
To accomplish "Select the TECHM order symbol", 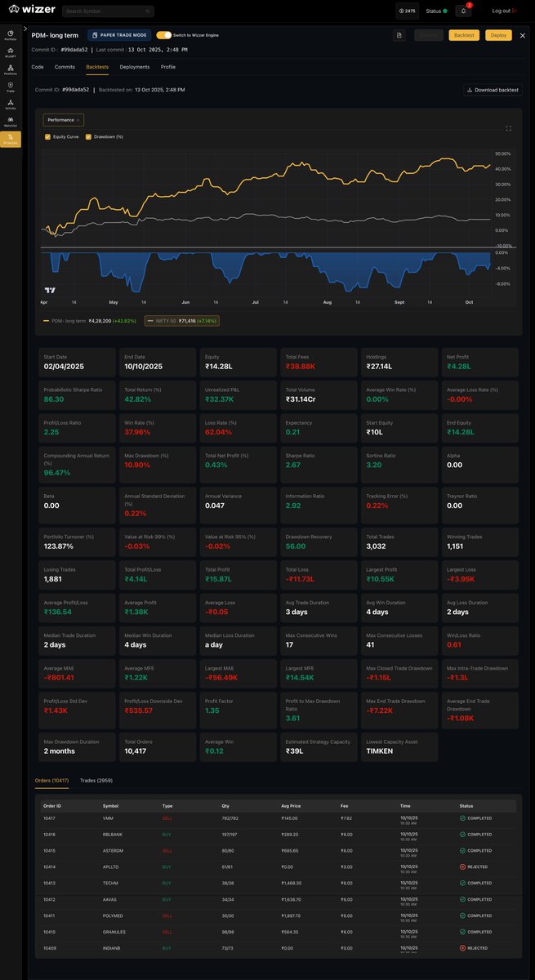I will tap(110, 883).
